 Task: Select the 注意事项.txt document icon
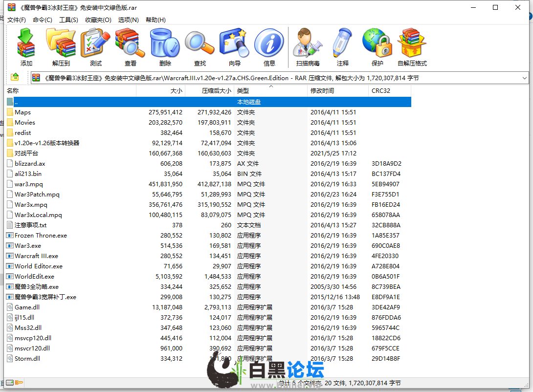10,225
